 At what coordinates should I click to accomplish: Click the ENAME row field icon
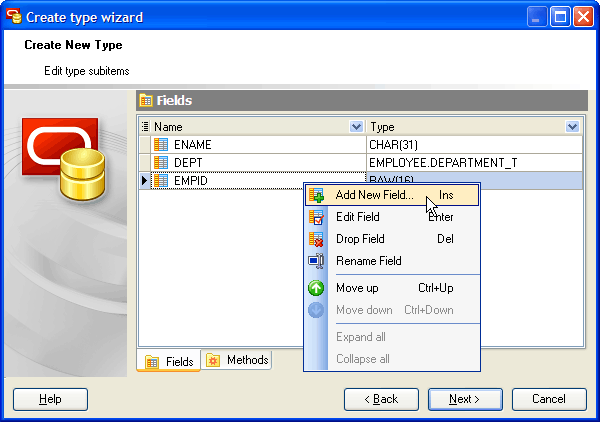coord(161,145)
